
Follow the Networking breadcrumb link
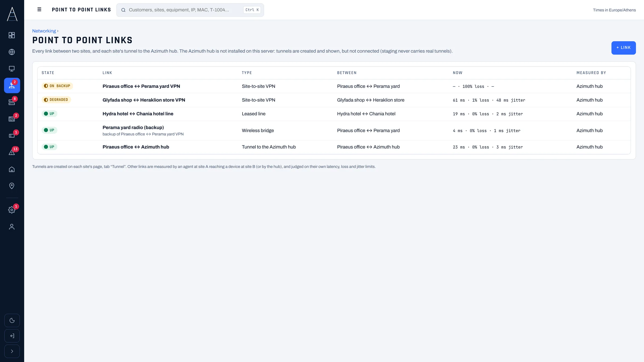[44, 31]
